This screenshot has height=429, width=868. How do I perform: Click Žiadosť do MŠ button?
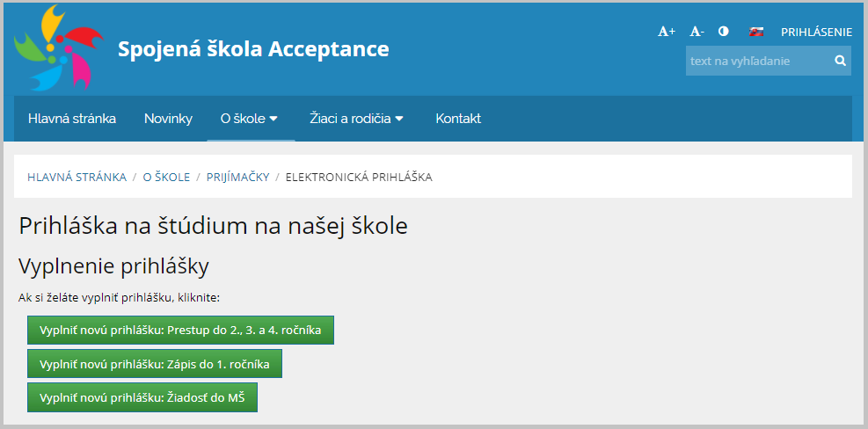click(x=142, y=397)
